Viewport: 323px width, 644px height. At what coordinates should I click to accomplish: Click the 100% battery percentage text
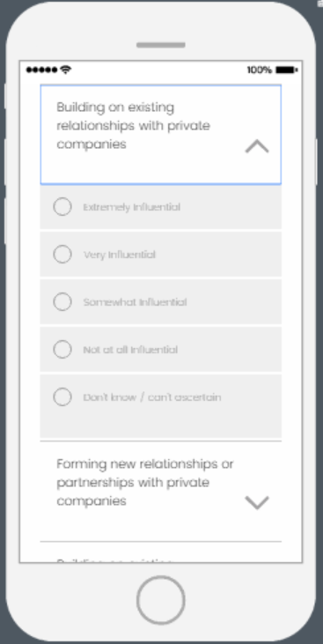coord(260,70)
